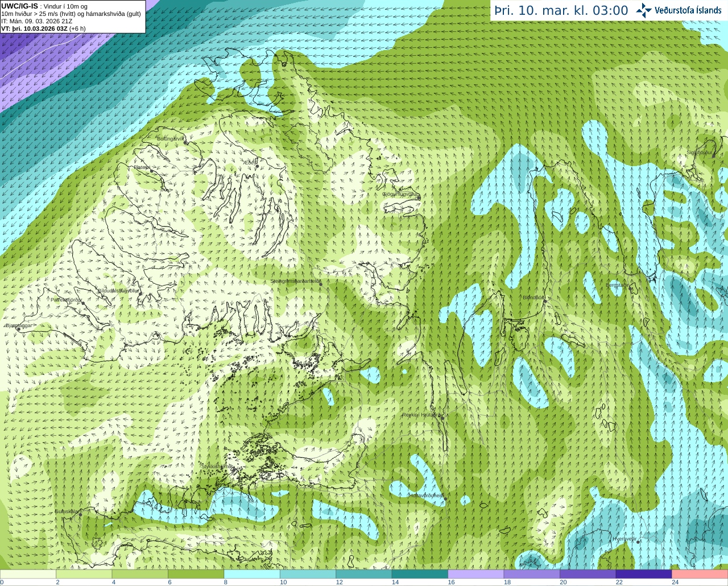The width and height of the screenshot is (728, 586).
Task: Click the IT: Mán. 09. 03. 2026 21Z line
Action: [x=36, y=21]
